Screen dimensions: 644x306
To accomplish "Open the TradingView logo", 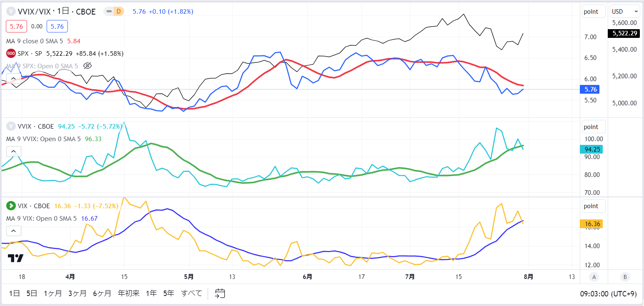I will tap(16, 258).
